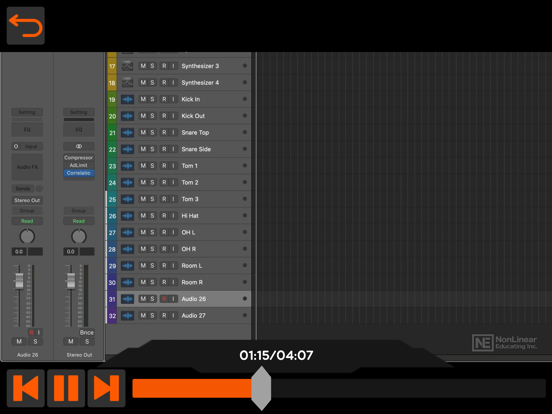Click the Synthesizer 3 instrument icon

[x=127, y=66]
